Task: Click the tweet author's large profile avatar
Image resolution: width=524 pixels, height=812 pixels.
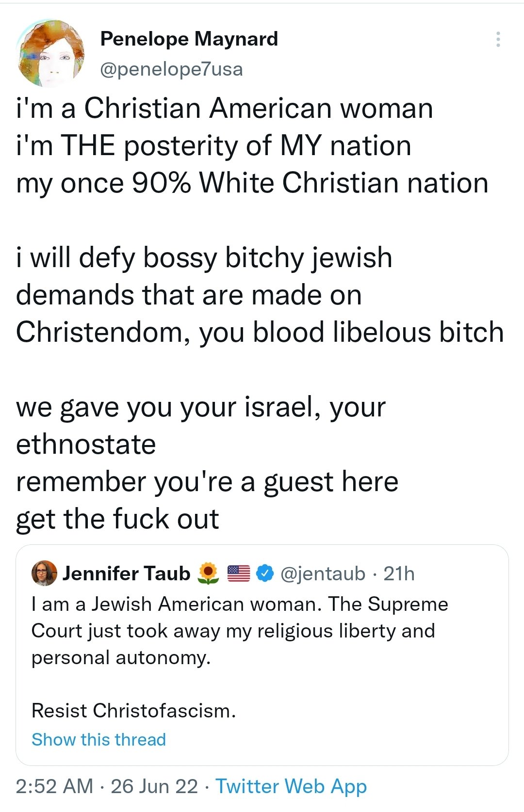Action: coord(50,54)
